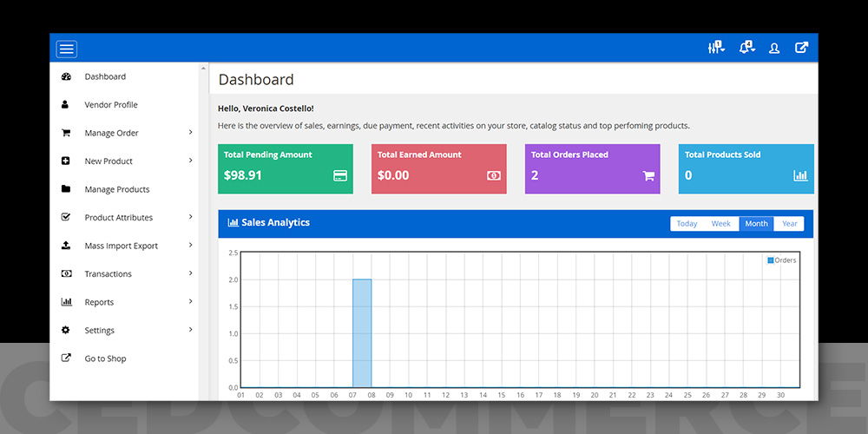Click the New Product plus icon
The width and height of the screenshot is (868, 434).
click(x=65, y=161)
